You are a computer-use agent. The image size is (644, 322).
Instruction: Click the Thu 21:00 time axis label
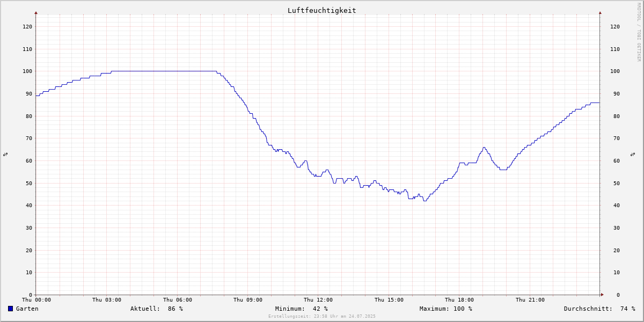pos(530,300)
